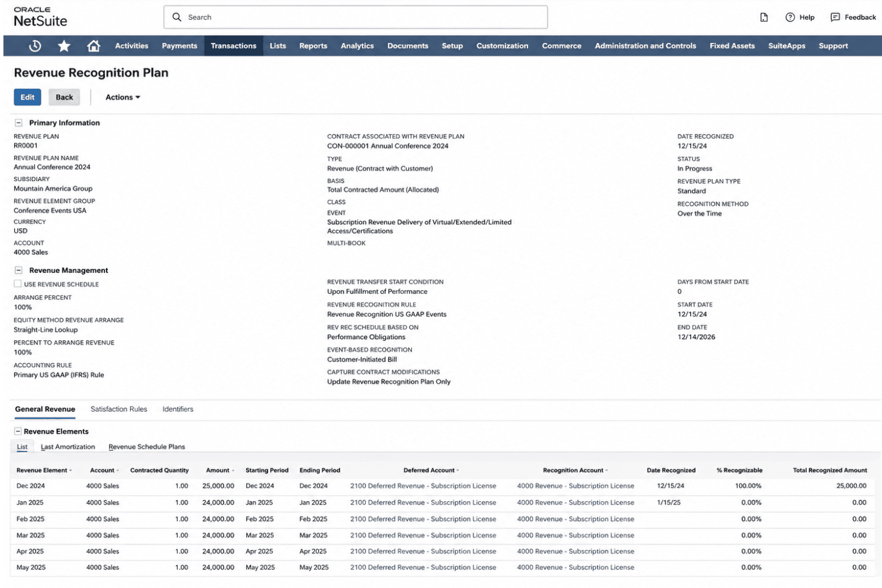882x588 pixels.
Task: Open the Payments menu
Action: (x=179, y=46)
